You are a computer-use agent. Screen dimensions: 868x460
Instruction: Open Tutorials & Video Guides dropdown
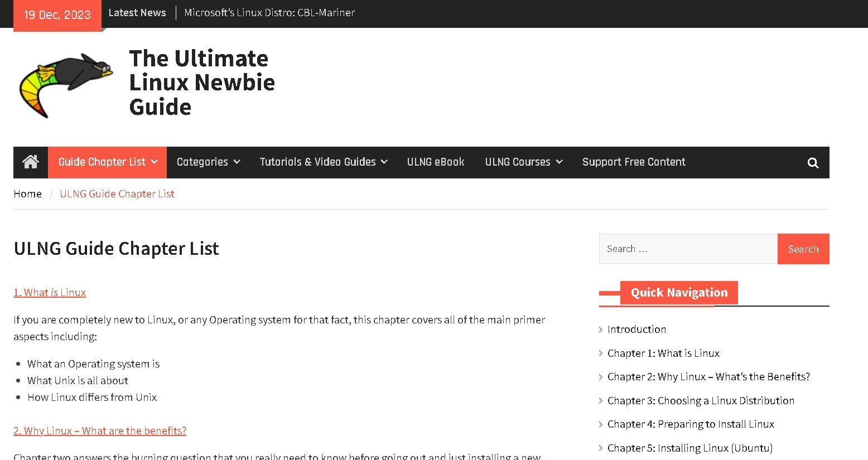coord(323,162)
